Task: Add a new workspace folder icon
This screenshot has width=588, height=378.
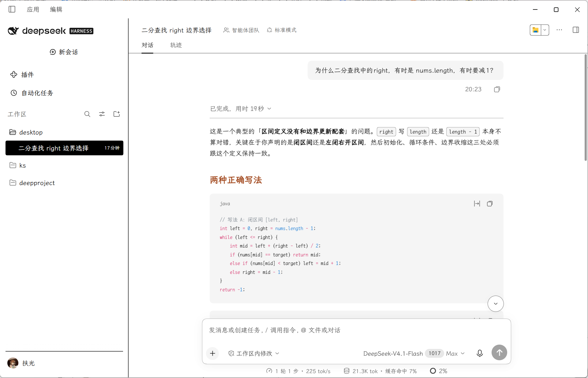Action: [117, 114]
